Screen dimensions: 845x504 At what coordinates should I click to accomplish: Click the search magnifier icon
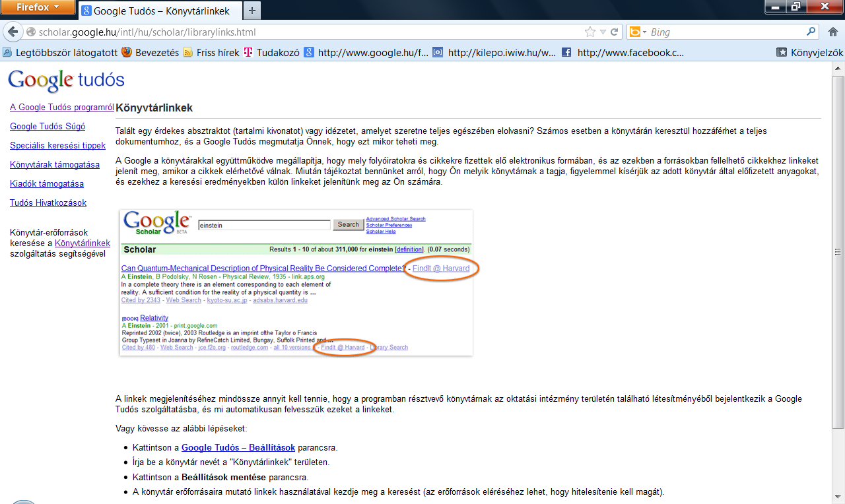pyautogui.click(x=811, y=32)
